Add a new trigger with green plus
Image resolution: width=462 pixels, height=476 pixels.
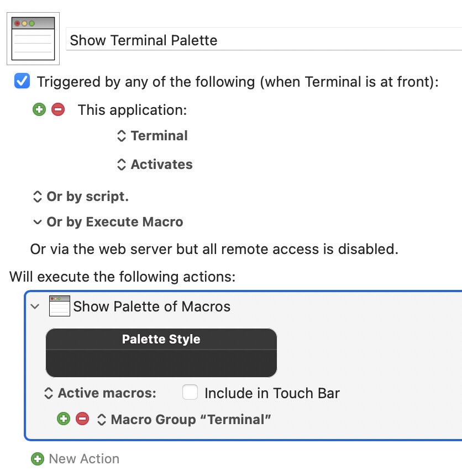point(39,109)
